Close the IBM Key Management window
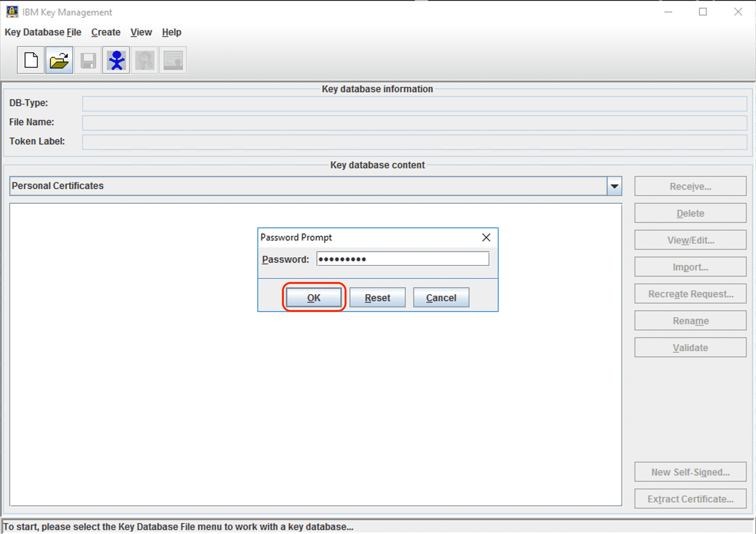756x534 pixels. pos(738,12)
